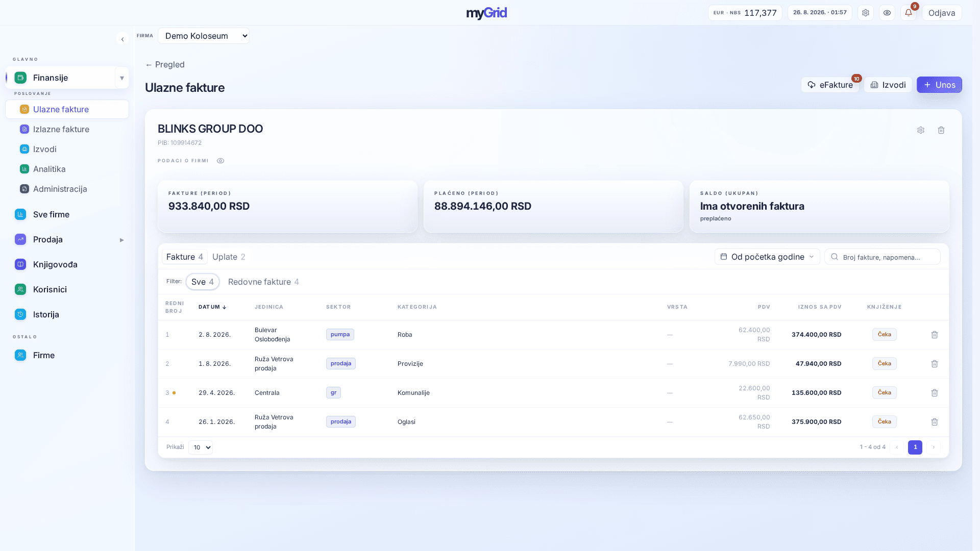Open eFakture with cloud icon
This screenshot has height=551, width=980.
click(x=830, y=85)
